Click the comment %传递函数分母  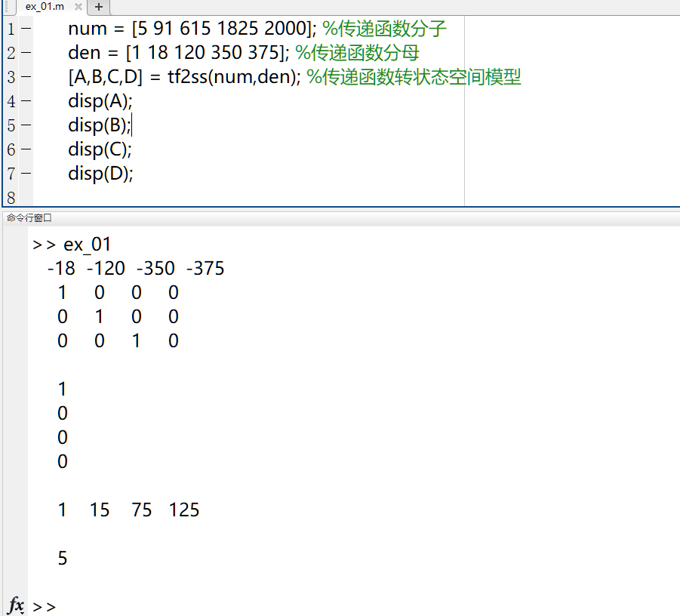pos(357,53)
